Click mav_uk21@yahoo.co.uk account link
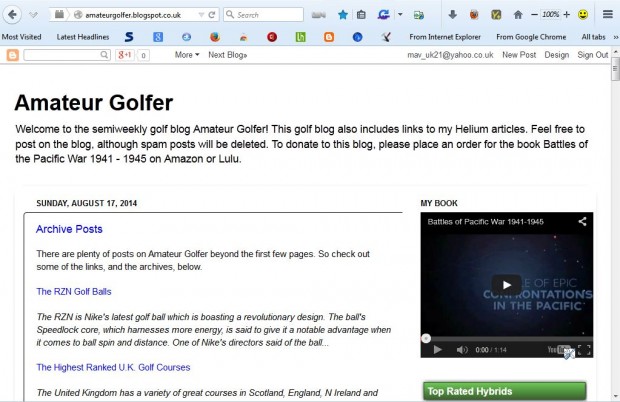The width and height of the screenshot is (620, 402). click(x=450, y=55)
